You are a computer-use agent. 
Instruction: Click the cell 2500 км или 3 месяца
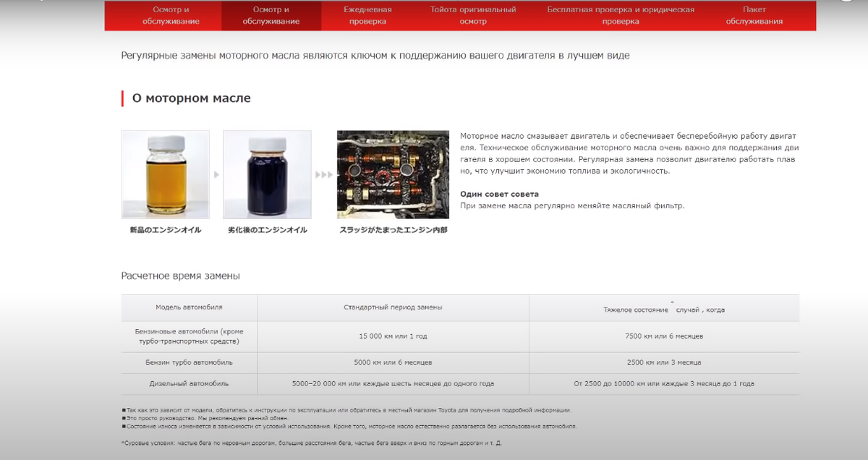tap(664, 362)
